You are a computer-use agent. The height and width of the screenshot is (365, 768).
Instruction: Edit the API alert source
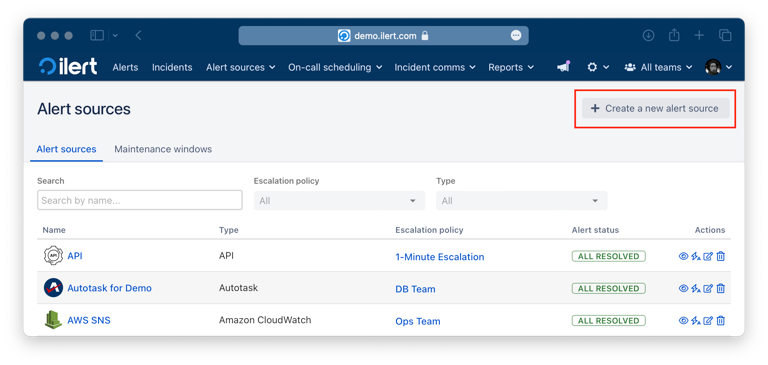pos(708,256)
